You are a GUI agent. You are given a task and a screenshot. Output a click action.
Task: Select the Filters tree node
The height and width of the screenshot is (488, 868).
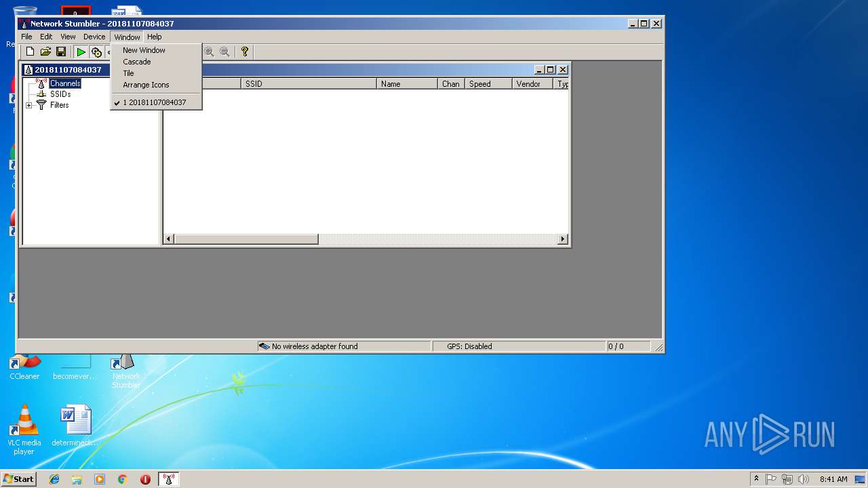[x=59, y=105]
